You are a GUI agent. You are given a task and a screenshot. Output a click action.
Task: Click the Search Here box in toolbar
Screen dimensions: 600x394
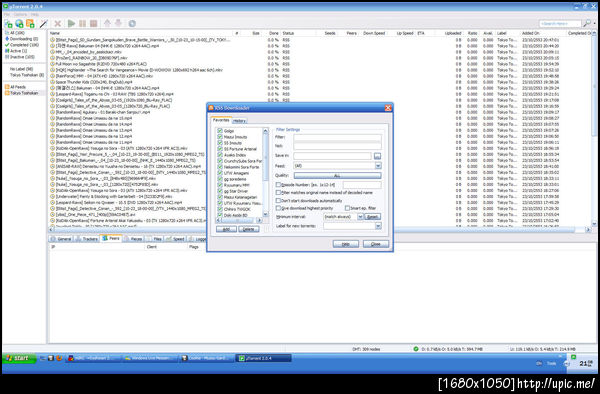[560, 24]
